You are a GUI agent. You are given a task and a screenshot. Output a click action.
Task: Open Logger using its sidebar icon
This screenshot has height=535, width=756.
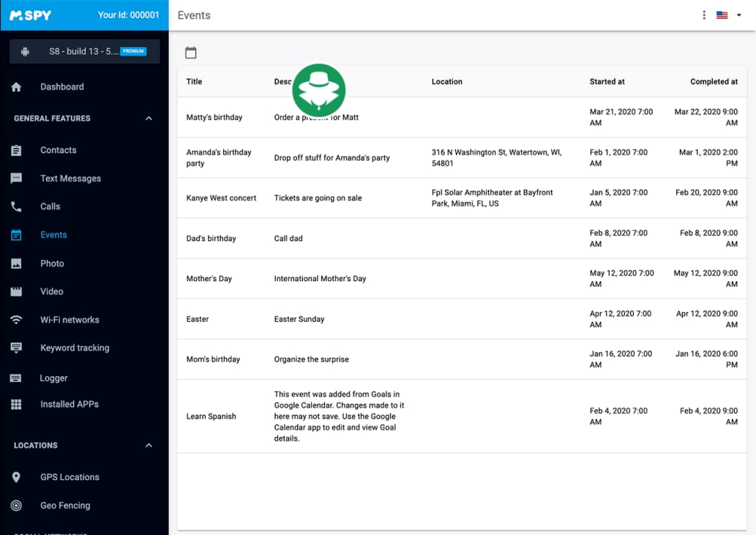click(x=16, y=378)
